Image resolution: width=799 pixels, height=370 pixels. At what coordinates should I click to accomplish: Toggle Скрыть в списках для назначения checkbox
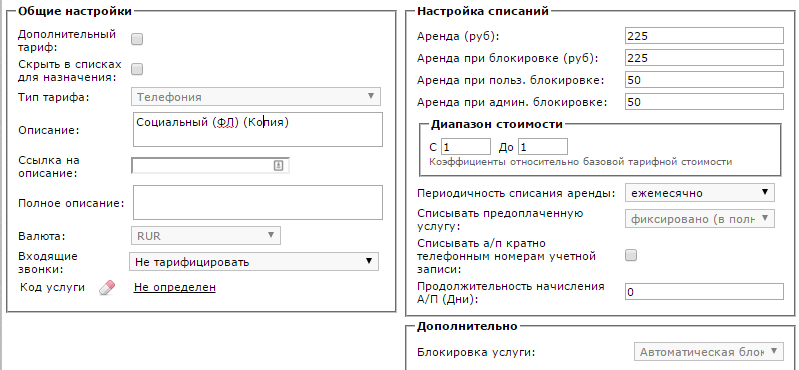(x=137, y=69)
